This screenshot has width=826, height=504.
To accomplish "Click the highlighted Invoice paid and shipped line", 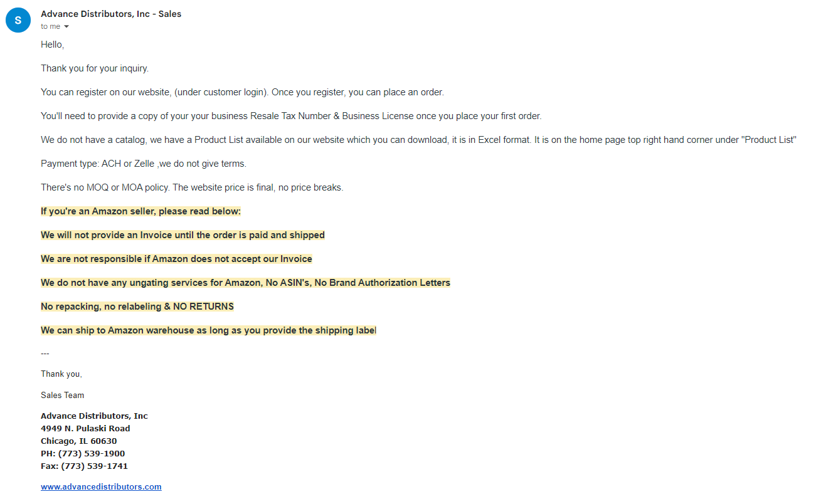I will click(183, 235).
